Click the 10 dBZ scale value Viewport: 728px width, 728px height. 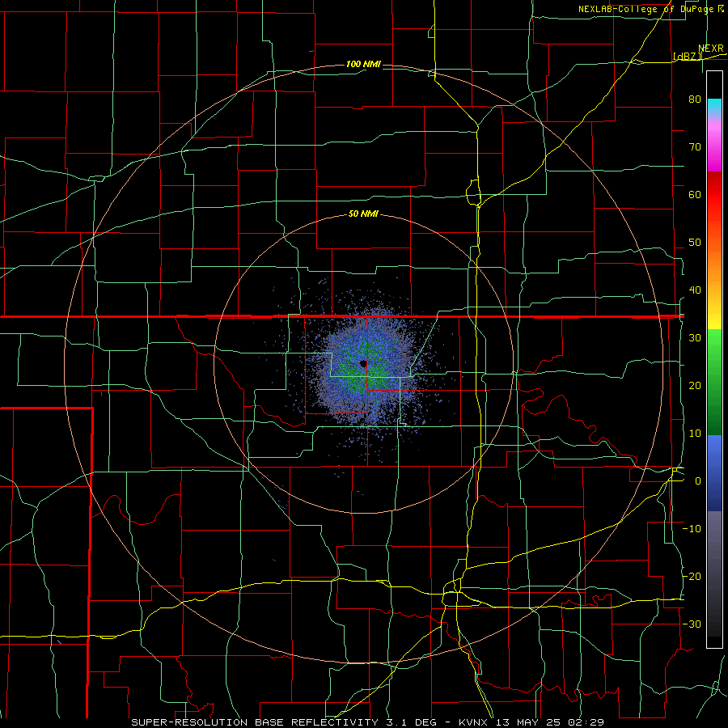(695, 434)
